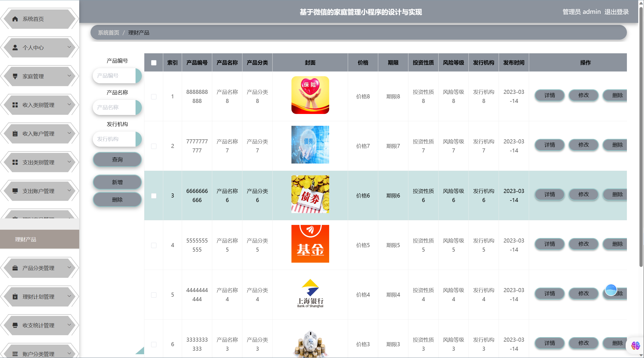Click the 产品分类管理 briefcase icon
Viewport: 644px width, 358px height.
tap(15, 268)
